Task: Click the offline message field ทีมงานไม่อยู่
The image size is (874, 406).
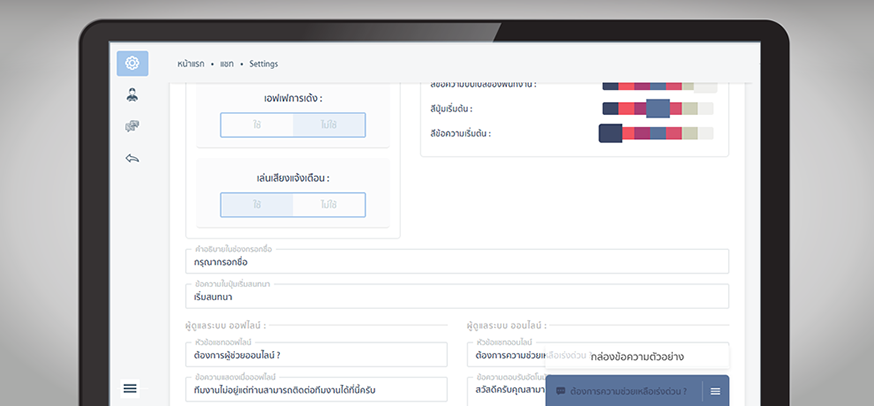Action: coord(316,389)
